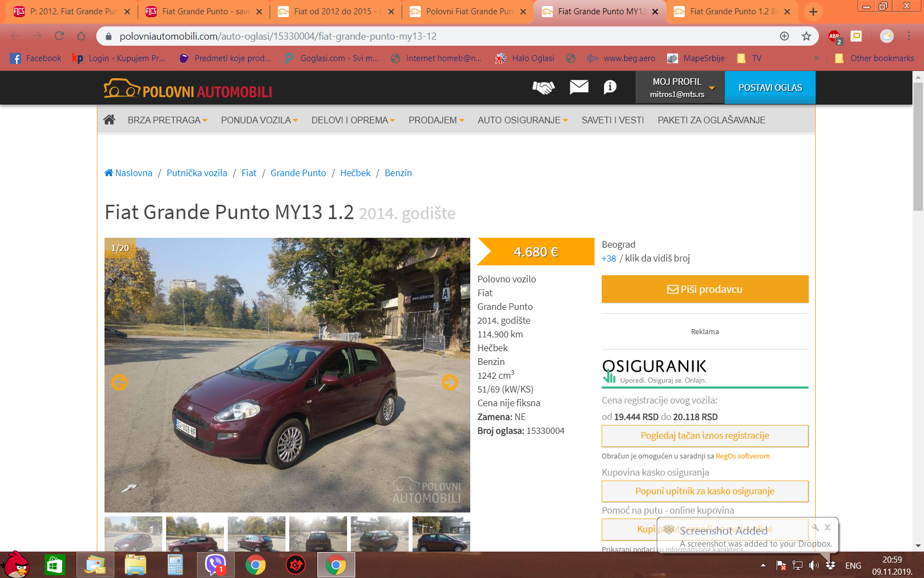This screenshot has width=924, height=578.
Task: Open File Explorer folder in taskbar
Action: coord(135,565)
